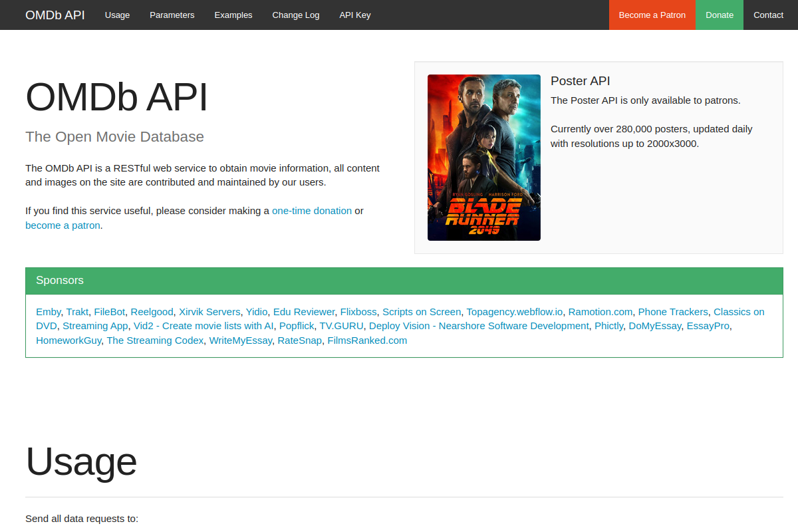Click The Open Movie Database subtitle
Viewport: 798px width, 532px height.
tap(115, 136)
